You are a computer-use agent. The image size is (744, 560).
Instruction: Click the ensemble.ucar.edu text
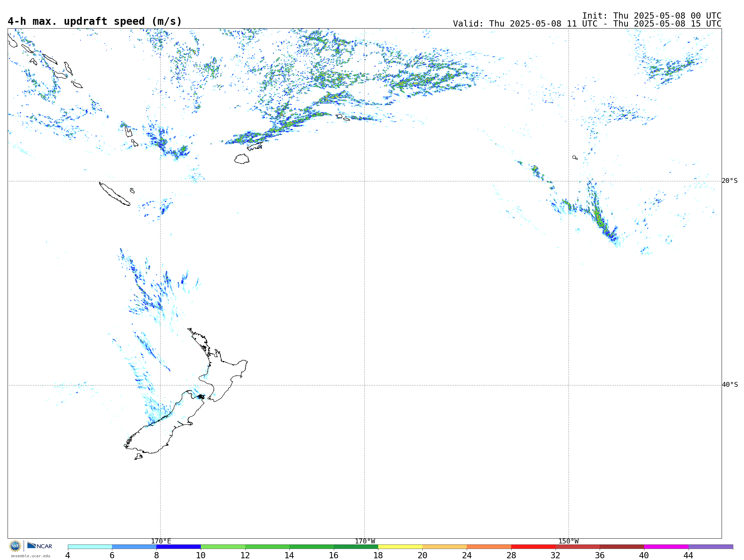point(31,556)
